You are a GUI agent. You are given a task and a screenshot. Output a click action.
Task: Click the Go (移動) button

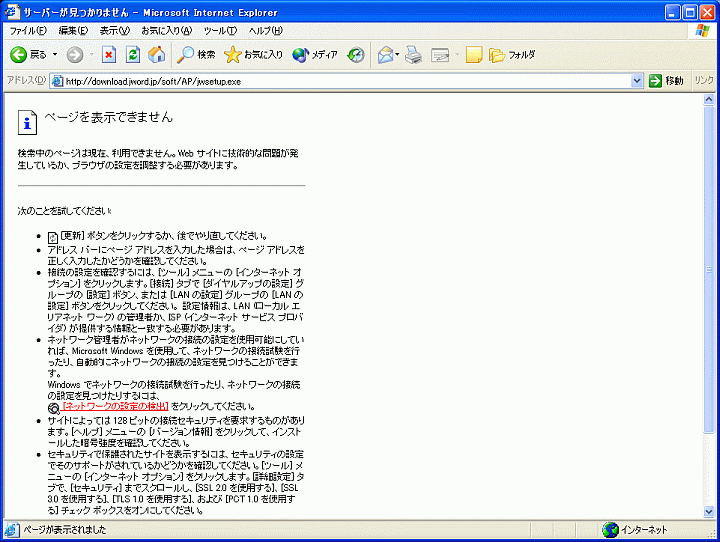(x=666, y=80)
